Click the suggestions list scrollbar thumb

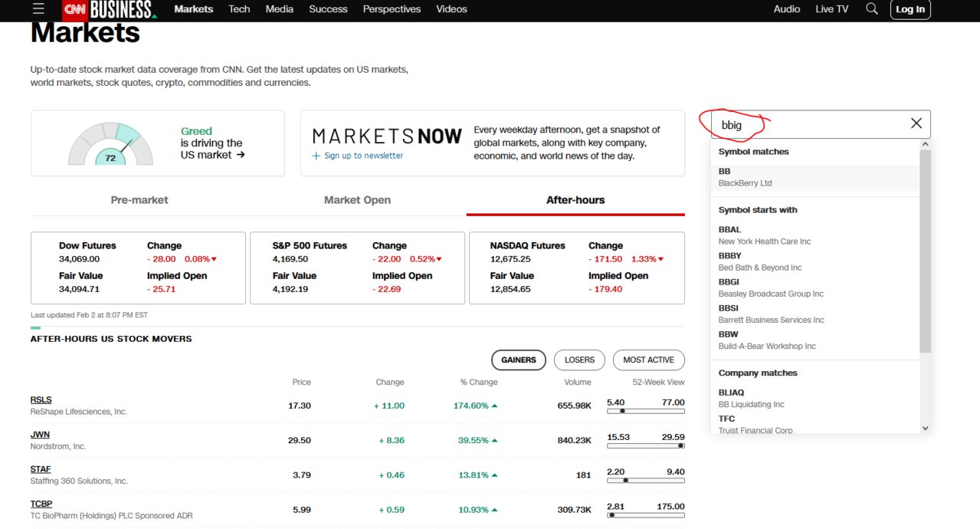pyautogui.click(x=925, y=251)
